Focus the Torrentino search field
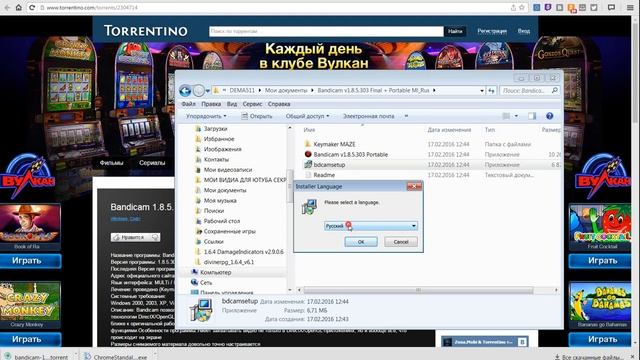 coord(326,31)
